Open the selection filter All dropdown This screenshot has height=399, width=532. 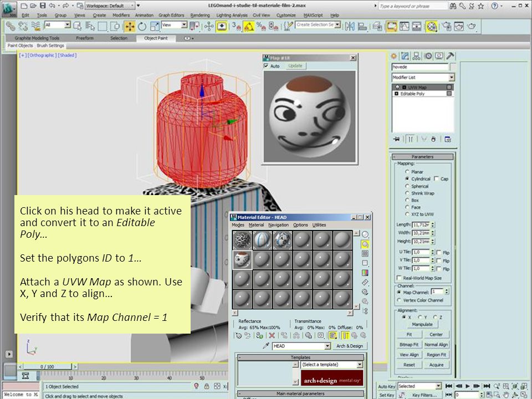coord(58,25)
